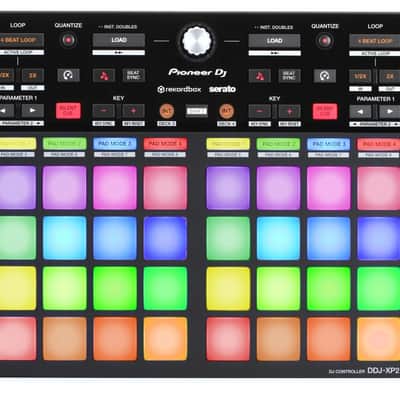The width and height of the screenshot is (400, 400).
Task: Select red Pad Mode 4 on left deck
Action: pos(165,144)
